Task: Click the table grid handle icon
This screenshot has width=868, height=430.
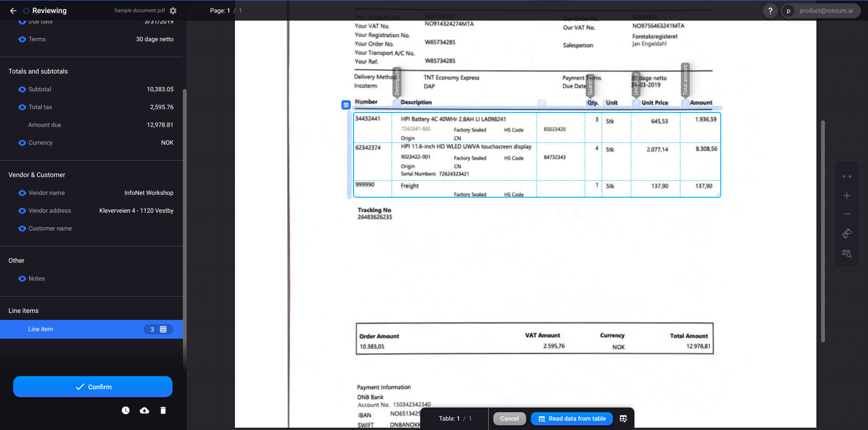Action: click(346, 105)
